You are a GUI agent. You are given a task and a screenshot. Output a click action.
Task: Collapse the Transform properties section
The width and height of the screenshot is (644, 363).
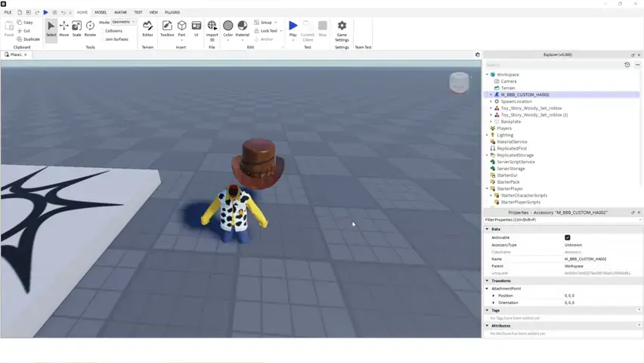point(487,281)
